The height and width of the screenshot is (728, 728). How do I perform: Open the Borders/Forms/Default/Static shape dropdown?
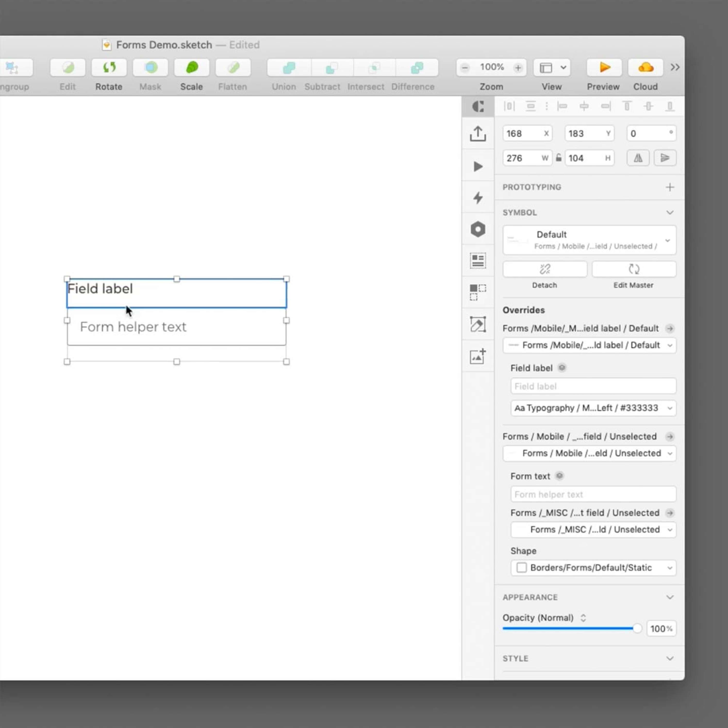point(594,568)
